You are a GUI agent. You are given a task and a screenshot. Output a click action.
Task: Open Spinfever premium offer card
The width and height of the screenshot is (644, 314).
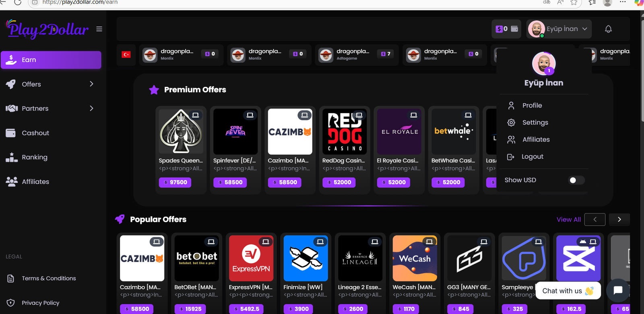235,150
